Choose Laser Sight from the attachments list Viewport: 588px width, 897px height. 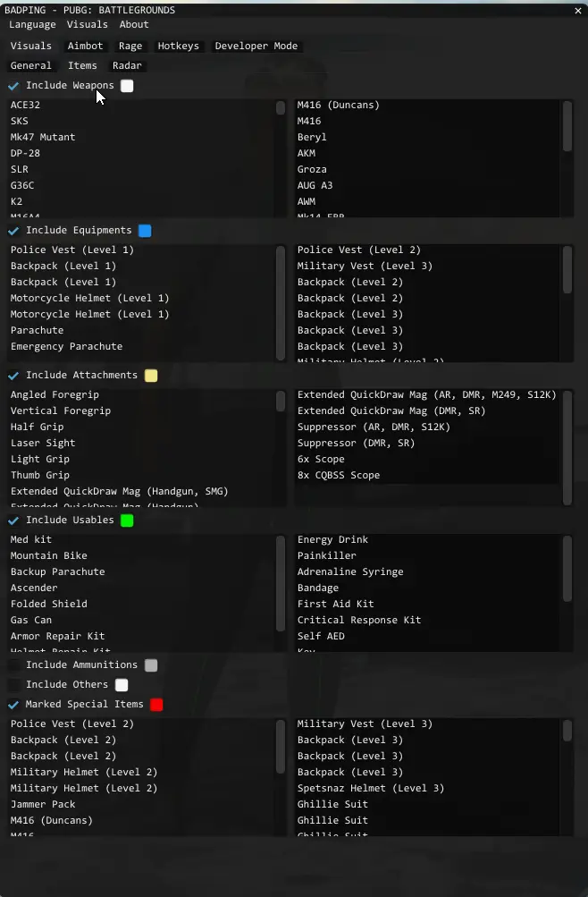point(43,444)
